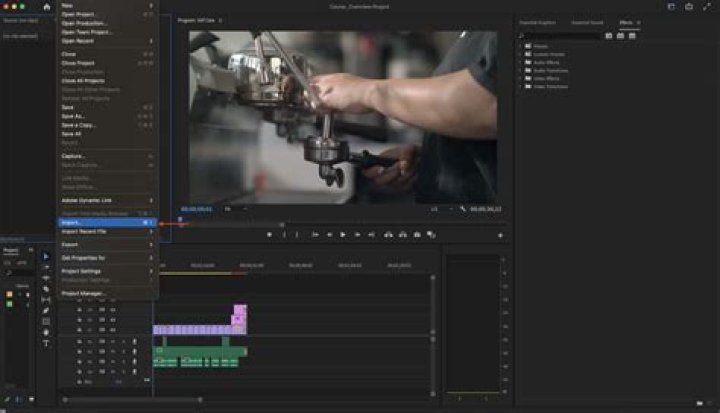Open Import Recent File submenu
This screenshot has height=413, width=720.
[107, 232]
